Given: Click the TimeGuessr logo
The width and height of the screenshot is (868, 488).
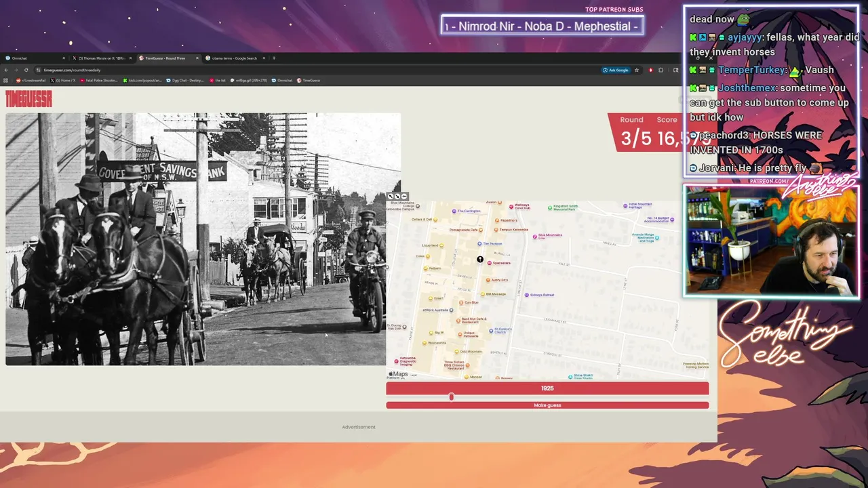Looking at the screenshot, I should coord(28,99).
